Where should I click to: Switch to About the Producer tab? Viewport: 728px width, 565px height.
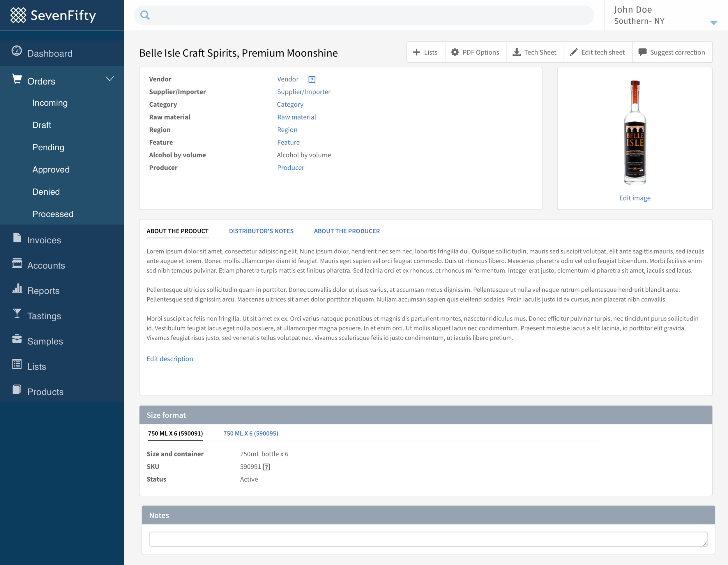(347, 231)
